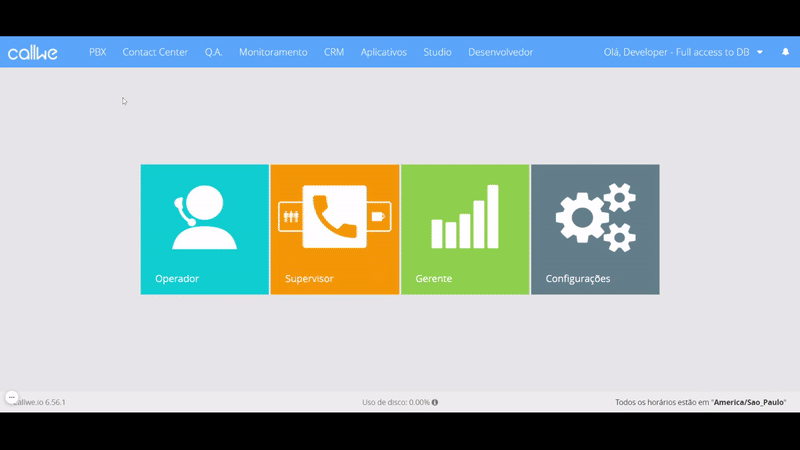The image size is (800, 450).
Task: Open the chat bubble in bottom corner
Action: tap(12, 397)
